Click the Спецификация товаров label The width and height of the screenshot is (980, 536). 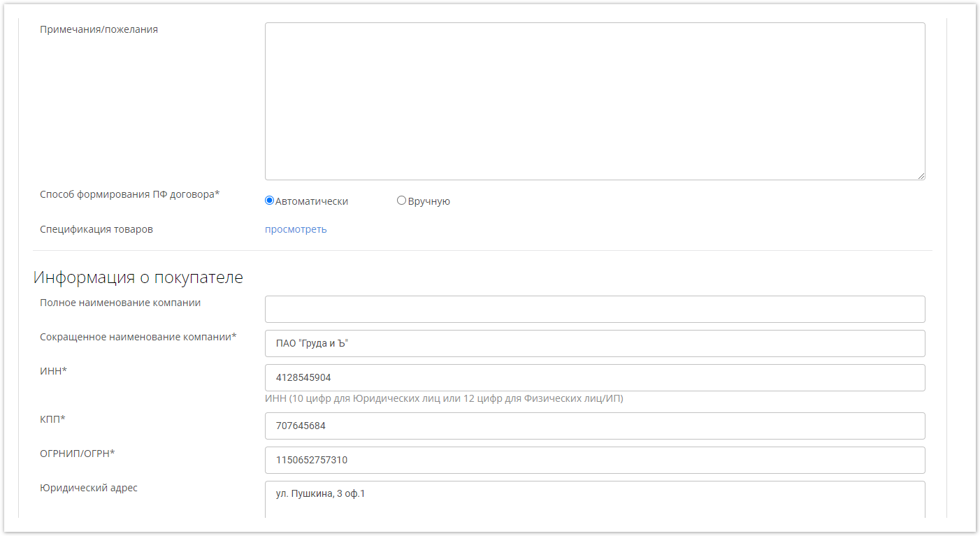tap(96, 229)
